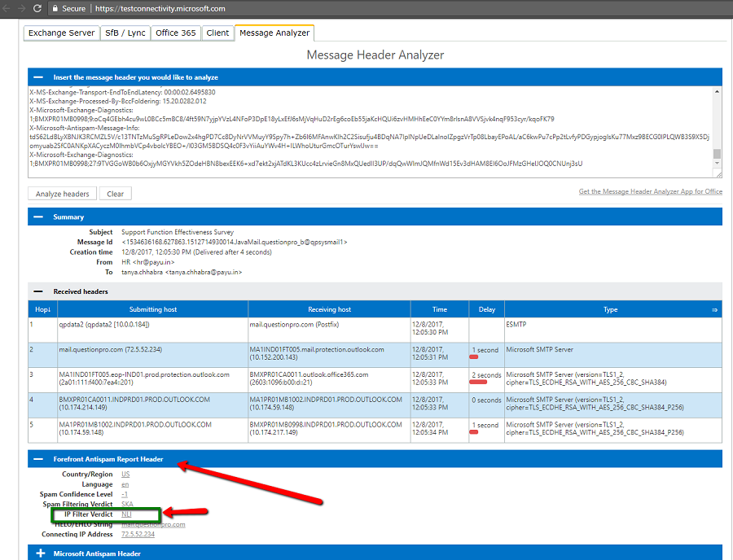Select the Message Analyzer tab
733x560 pixels.
pos(274,33)
